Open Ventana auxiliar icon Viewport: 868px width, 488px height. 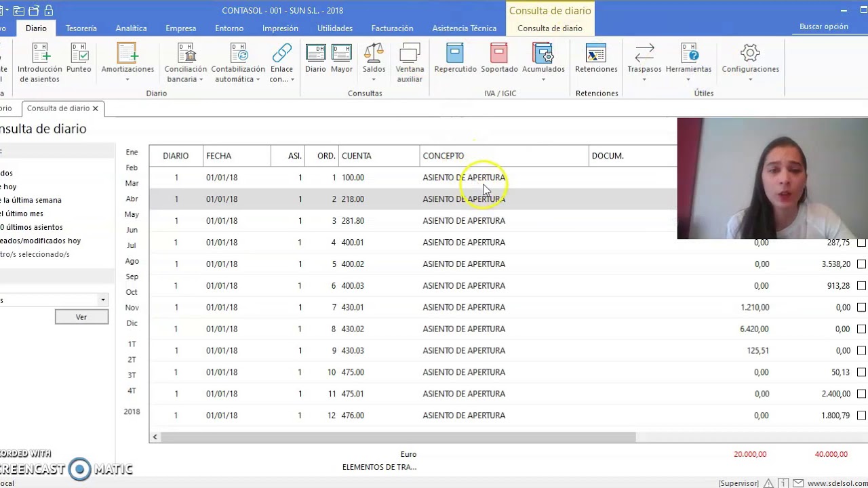[x=410, y=62]
